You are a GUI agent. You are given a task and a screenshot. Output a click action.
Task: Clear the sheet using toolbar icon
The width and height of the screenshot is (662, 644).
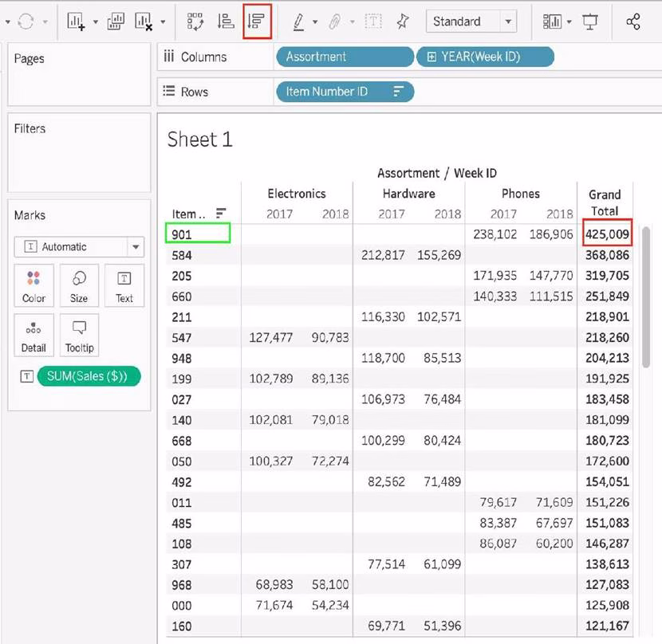[144, 22]
